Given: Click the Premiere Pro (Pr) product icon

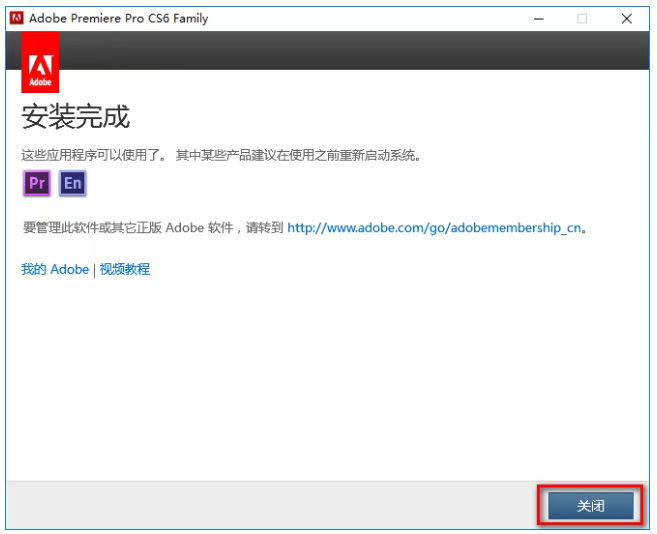Looking at the screenshot, I should (x=37, y=183).
